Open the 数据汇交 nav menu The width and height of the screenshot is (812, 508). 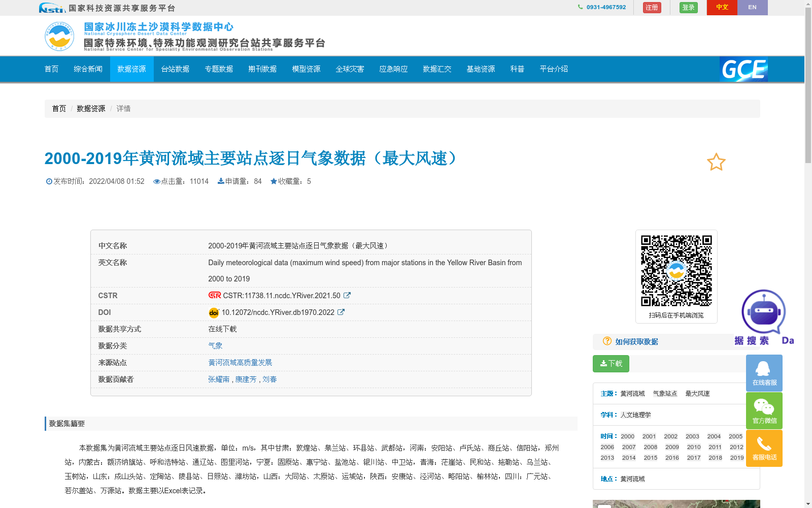[x=437, y=69]
